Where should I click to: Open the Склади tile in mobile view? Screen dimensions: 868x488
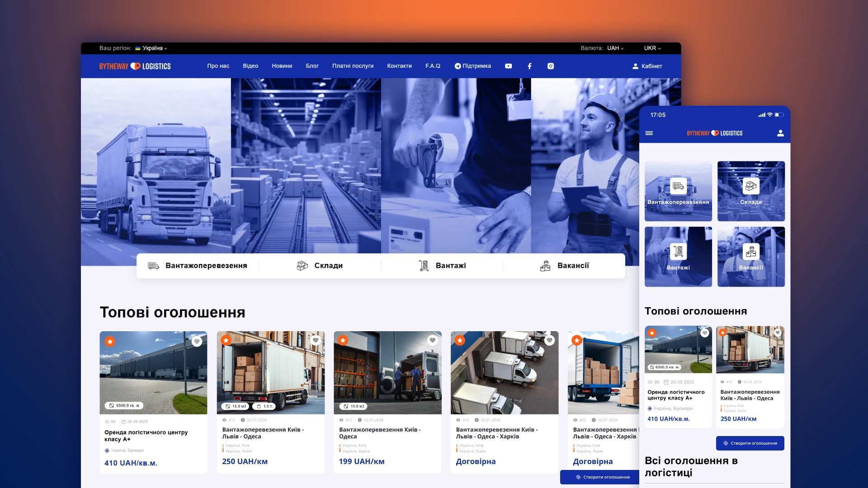750,191
